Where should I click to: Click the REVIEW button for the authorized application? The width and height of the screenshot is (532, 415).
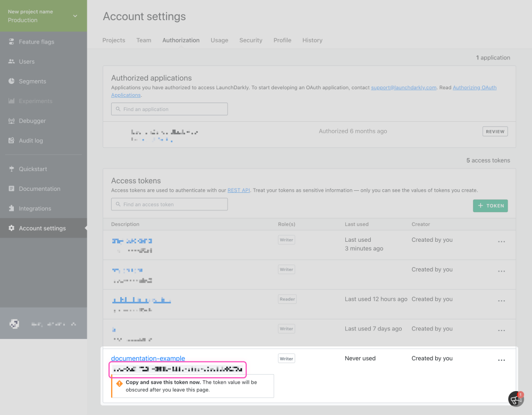click(x=495, y=131)
